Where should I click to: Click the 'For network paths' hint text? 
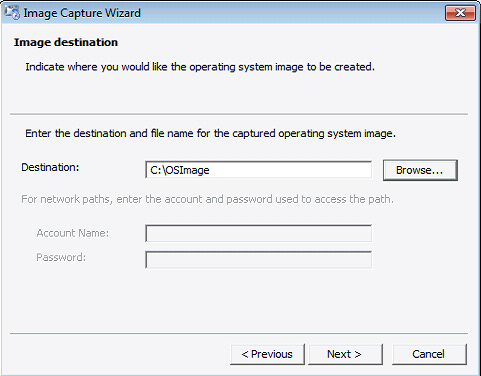click(x=207, y=199)
